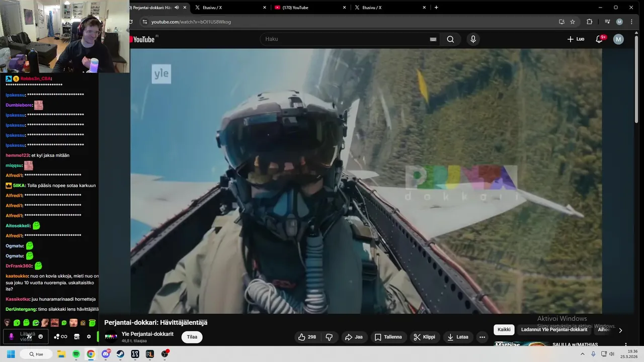Create a clip with Klippi button
644x362 pixels.
[424, 337]
